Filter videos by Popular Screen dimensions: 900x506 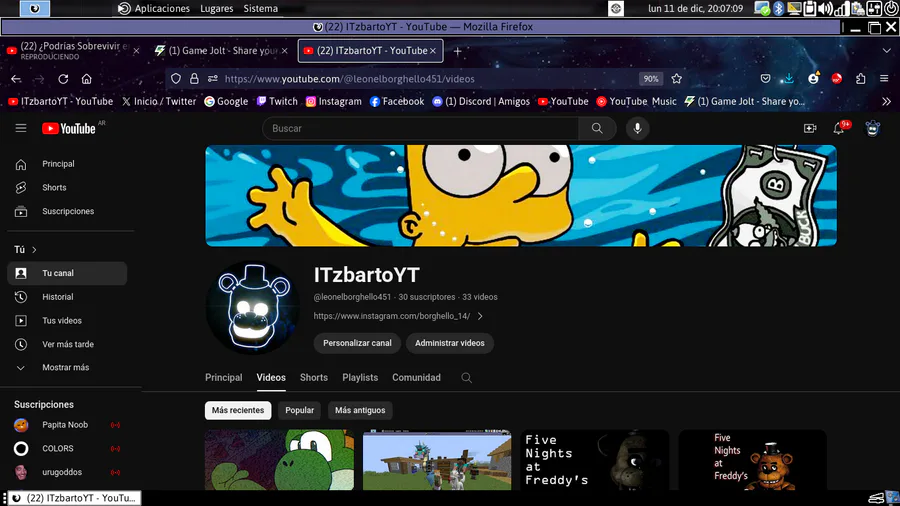point(300,410)
